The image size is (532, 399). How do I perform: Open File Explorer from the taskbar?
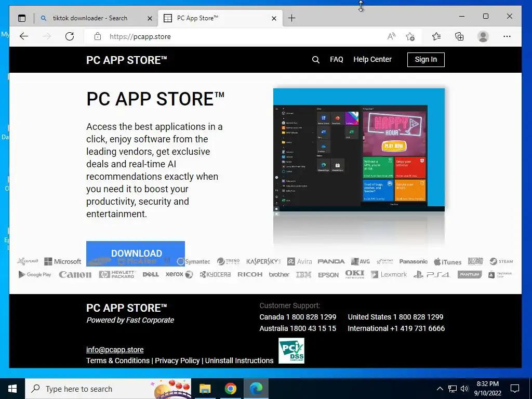click(x=205, y=389)
